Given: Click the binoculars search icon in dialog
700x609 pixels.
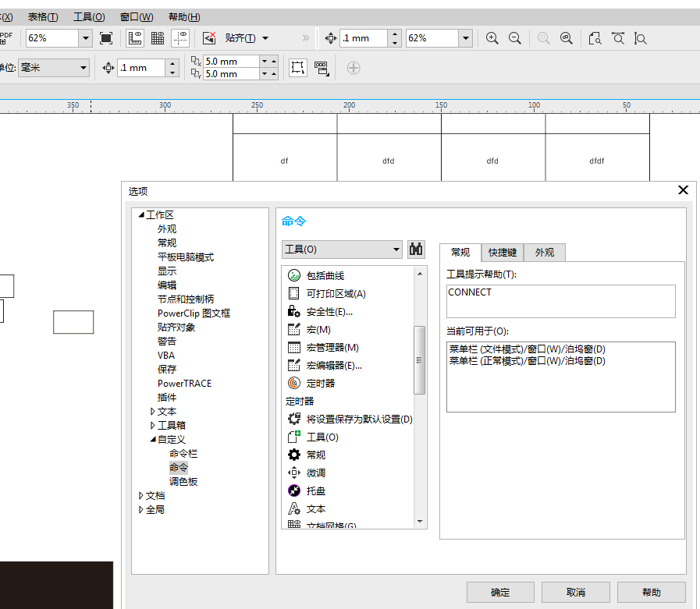Looking at the screenshot, I should (x=416, y=249).
